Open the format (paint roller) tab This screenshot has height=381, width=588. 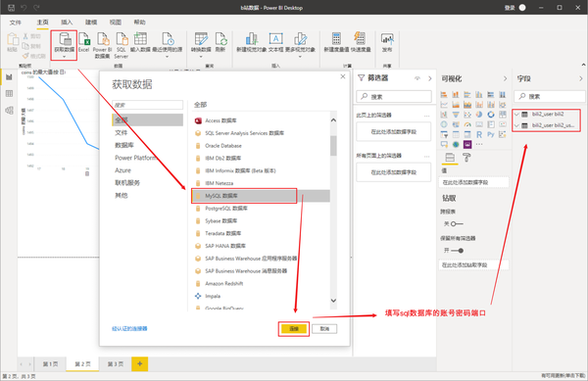(x=466, y=158)
